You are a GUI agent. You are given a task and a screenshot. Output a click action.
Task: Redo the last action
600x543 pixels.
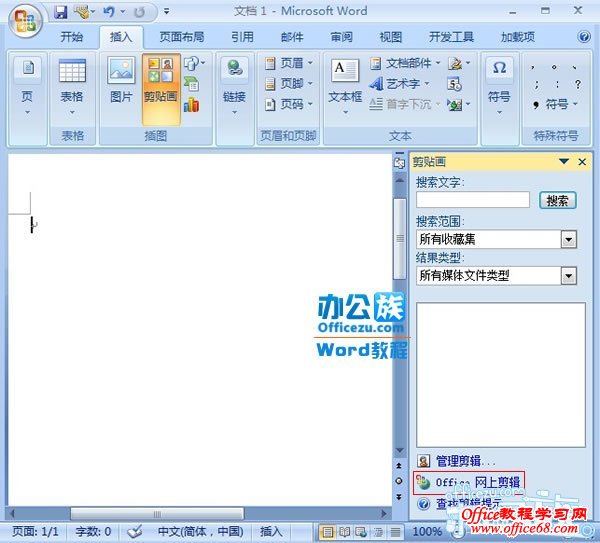(x=140, y=12)
